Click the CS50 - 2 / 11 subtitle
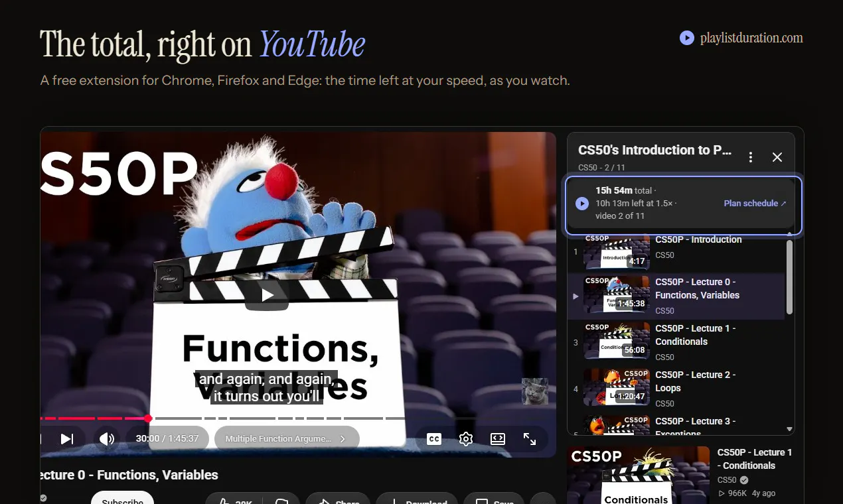Screen dimensions: 843x504 coord(601,168)
